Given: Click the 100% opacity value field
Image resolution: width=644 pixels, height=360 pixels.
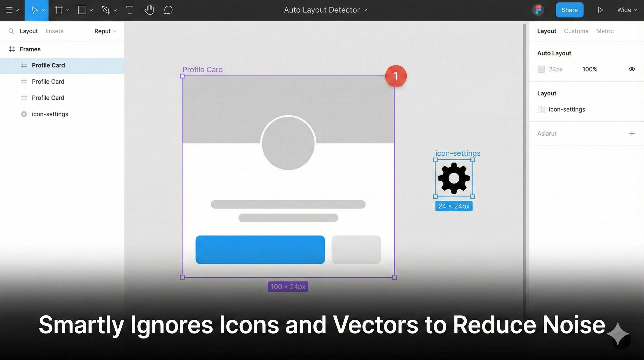Looking at the screenshot, I should tap(589, 69).
